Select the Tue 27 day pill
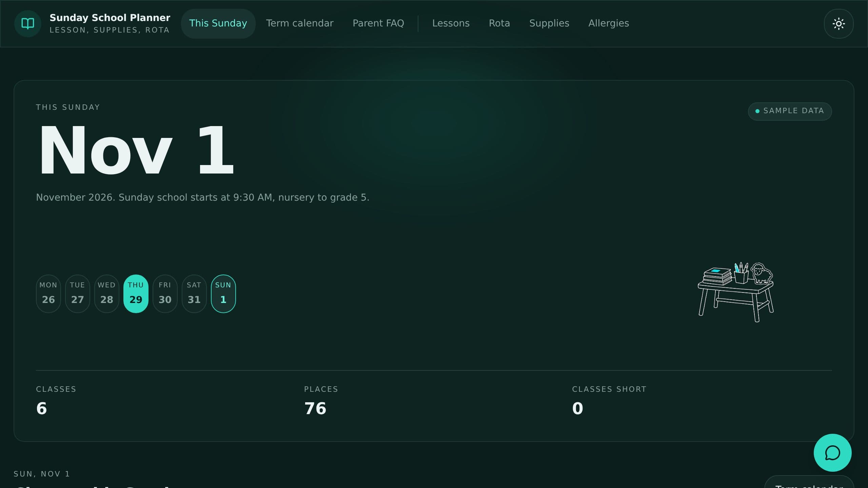Screen dimensions: 868x488 (78, 293)
